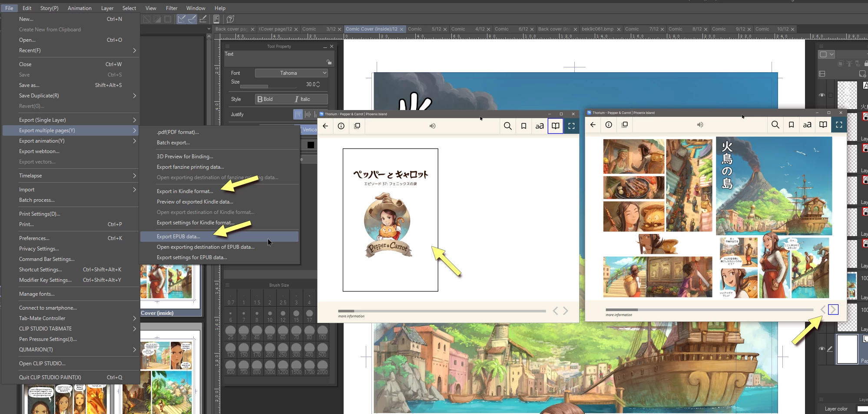This screenshot has width=868, height=414.
Task: Open search in the left Thorium window
Action: click(507, 126)
